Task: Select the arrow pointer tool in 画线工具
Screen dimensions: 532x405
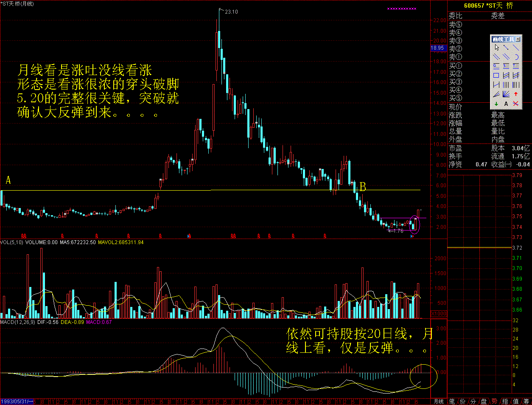Action: click(x=496, y=48)
